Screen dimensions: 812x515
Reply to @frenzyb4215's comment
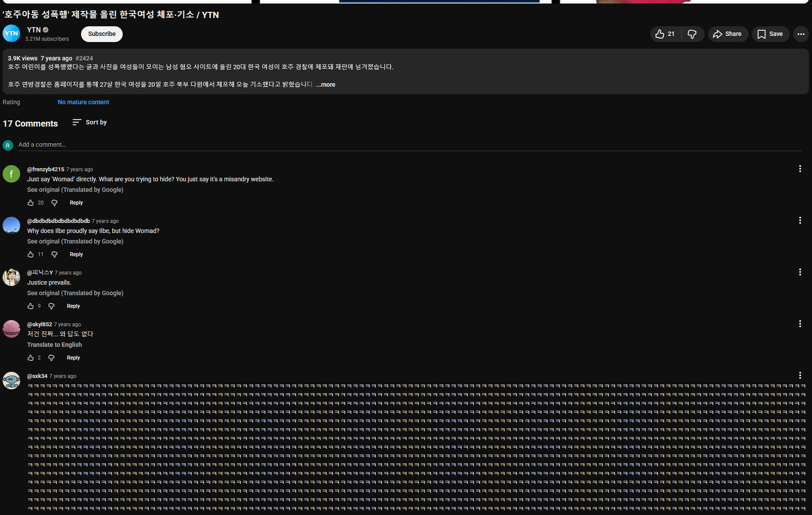click(x=76, y=203)
